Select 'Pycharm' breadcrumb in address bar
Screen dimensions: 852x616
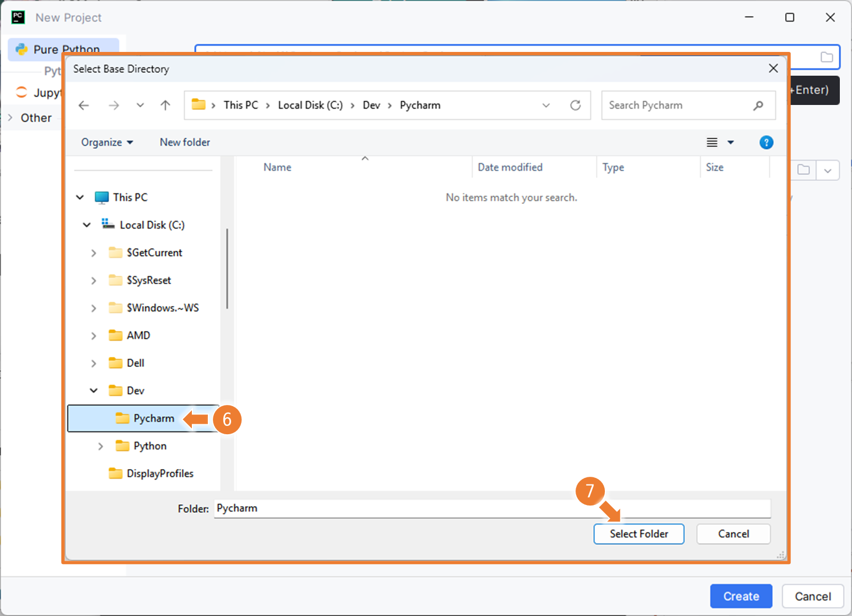tap(420, 105)
